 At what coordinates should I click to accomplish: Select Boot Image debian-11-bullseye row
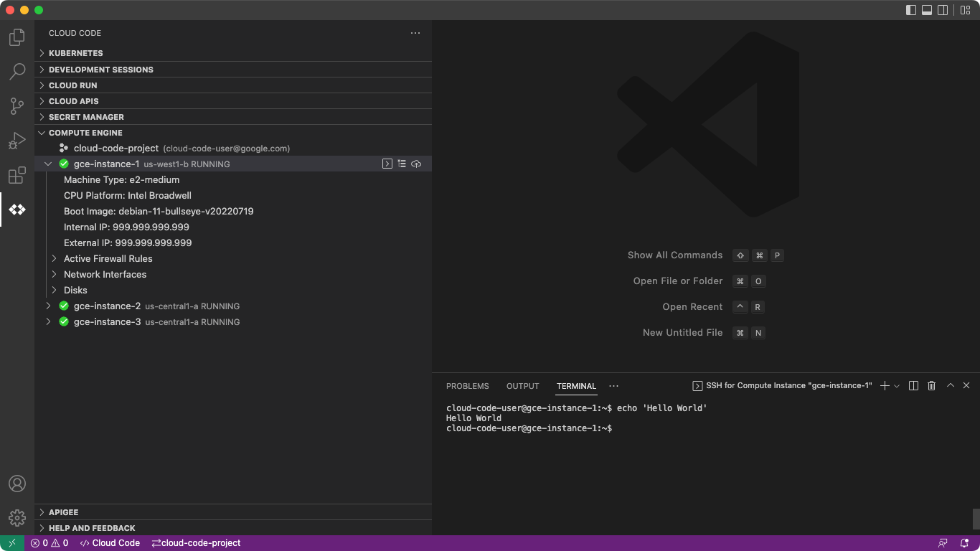click(x=233, y=212)
